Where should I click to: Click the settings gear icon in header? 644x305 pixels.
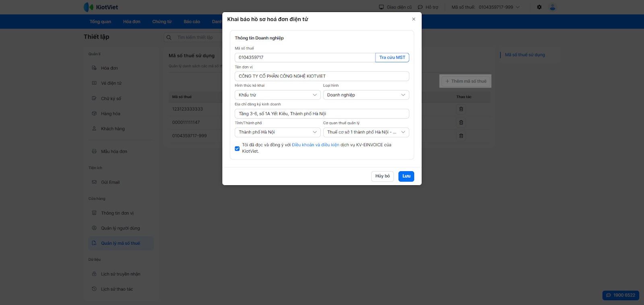[539, 7]
